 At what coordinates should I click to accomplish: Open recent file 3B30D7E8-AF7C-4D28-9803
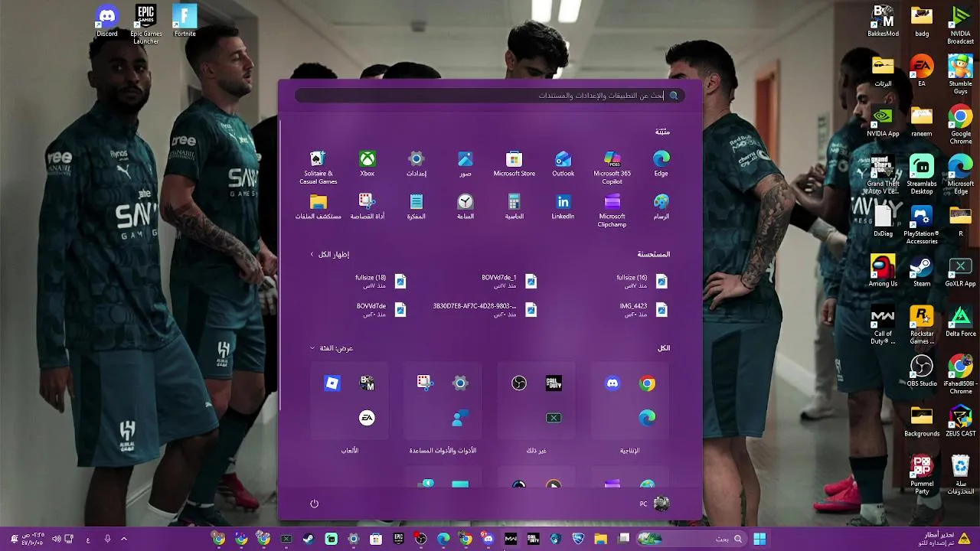click(x=485, y=310)
